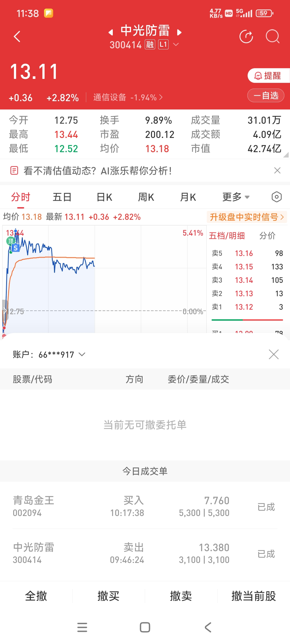Tap the buy/sell ratio bar
Image resolution: width=290 pixels, height=644 pixels.
click(x=247, y=320)
